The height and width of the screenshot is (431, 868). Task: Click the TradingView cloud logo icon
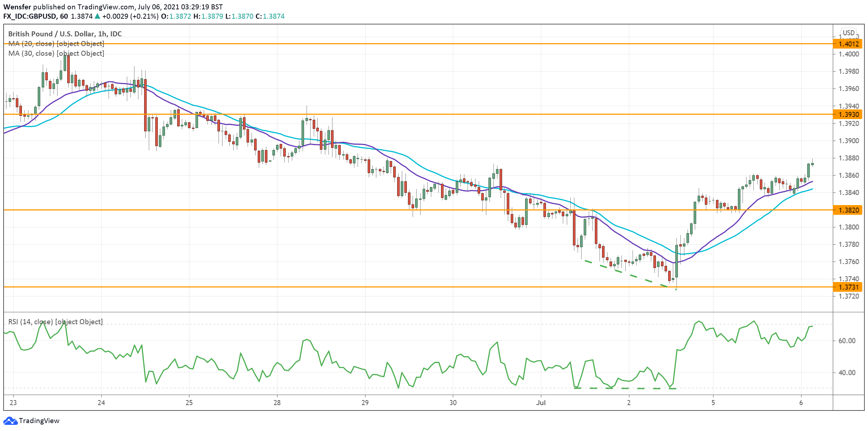pyautogui.click(x=10, y=421)
